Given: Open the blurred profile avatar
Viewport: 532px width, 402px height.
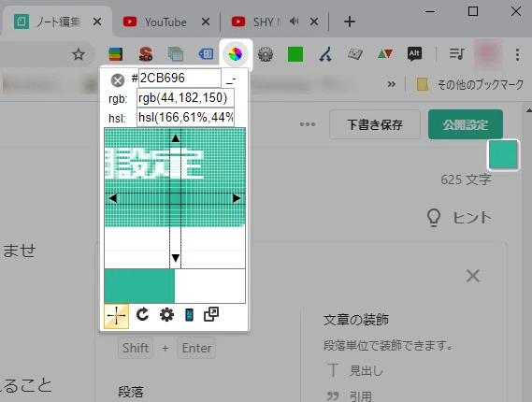Looking at the screenshot, I should (x=487, y=54).
